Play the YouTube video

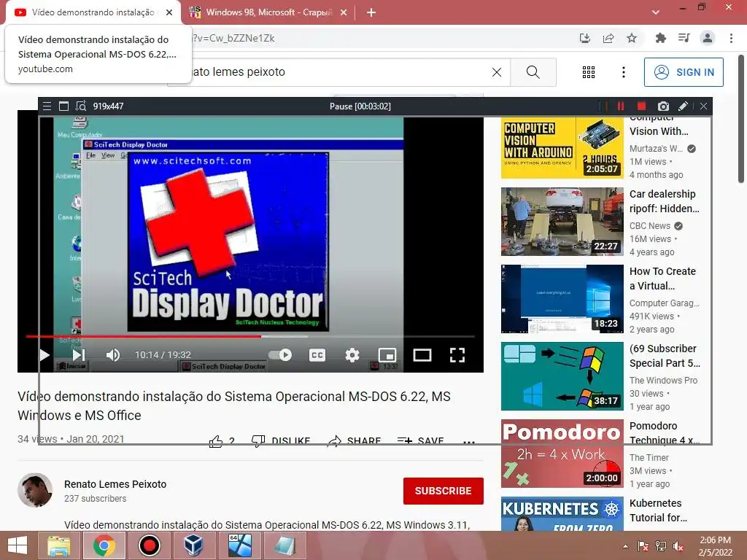point(44,355)
